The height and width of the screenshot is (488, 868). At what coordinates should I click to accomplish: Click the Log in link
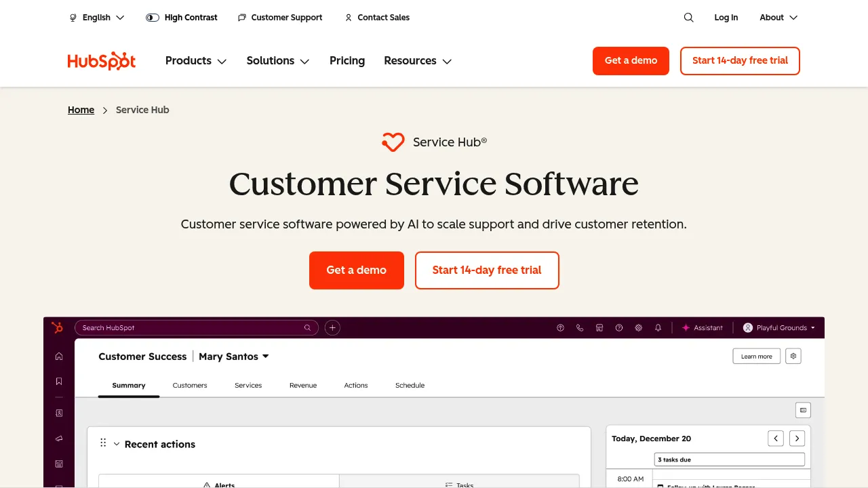coord(726,18)
